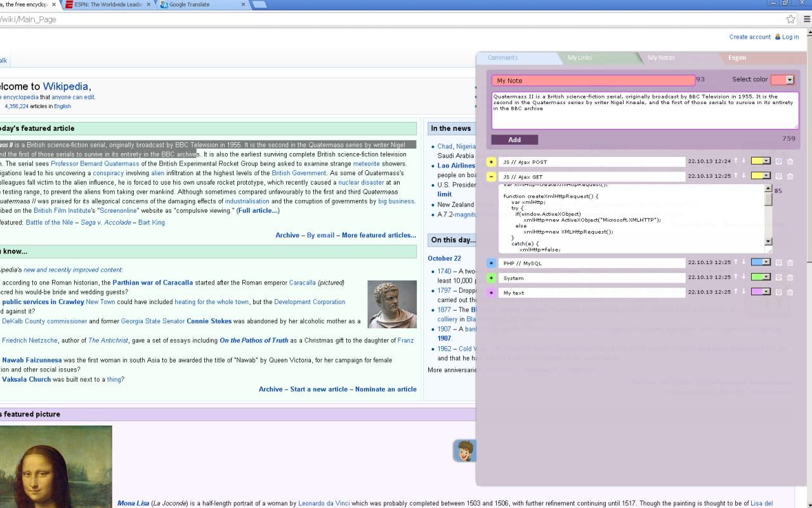This screenshot has width=812, height=508.
Task: Close the ESPN browser tab
Action: click(x=148, y=4)
